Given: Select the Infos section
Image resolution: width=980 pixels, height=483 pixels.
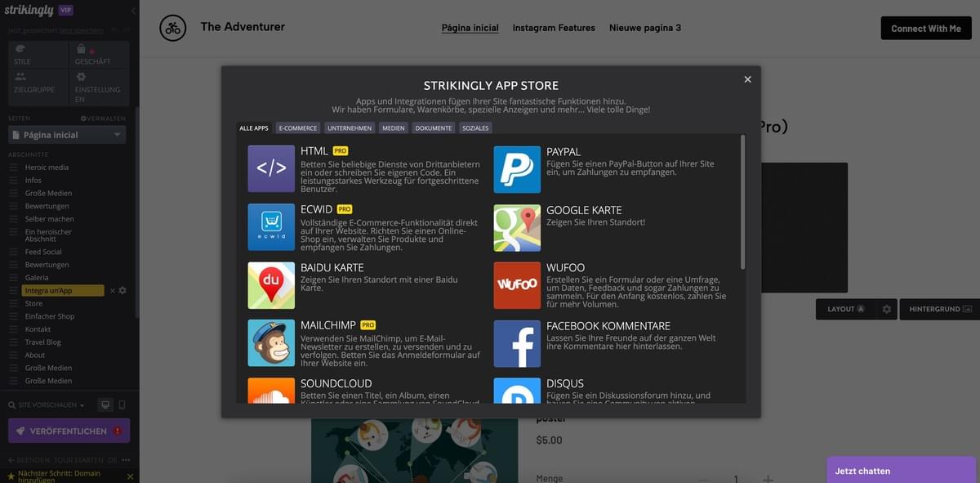Looking at the screenshot, I should 33,181.
